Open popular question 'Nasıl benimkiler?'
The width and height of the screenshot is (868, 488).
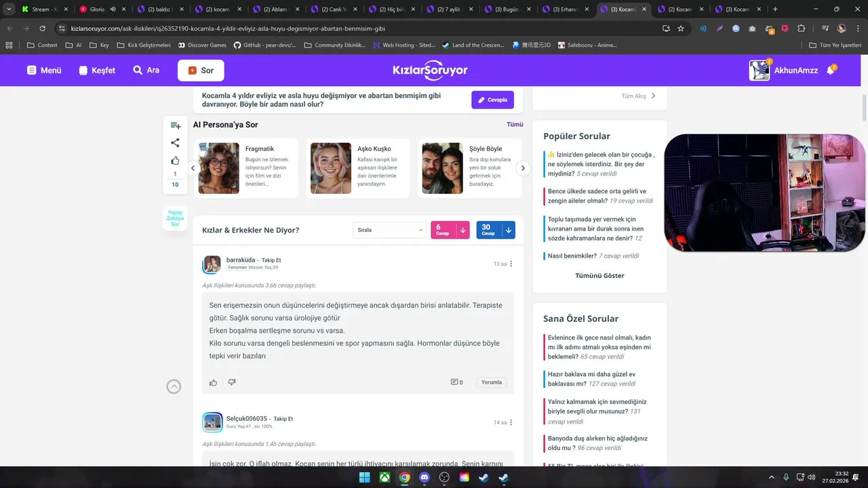(572, 256)
